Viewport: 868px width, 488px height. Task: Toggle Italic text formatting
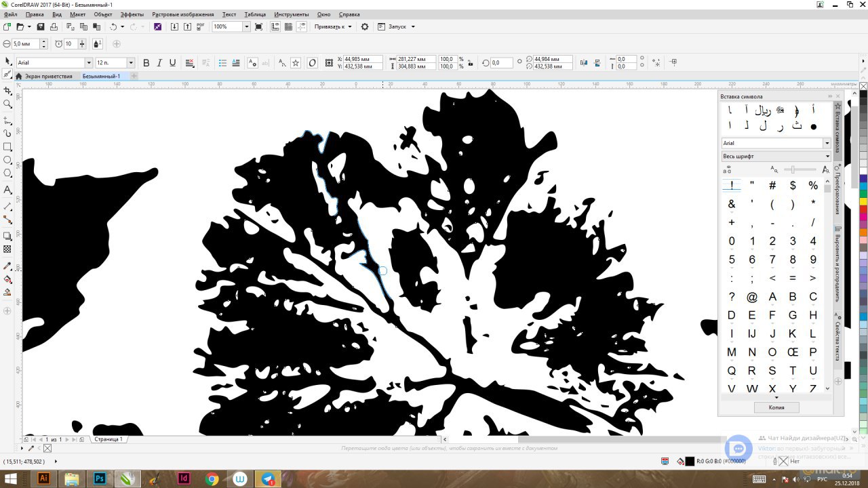pyautogui.click(x=159, y=62)
